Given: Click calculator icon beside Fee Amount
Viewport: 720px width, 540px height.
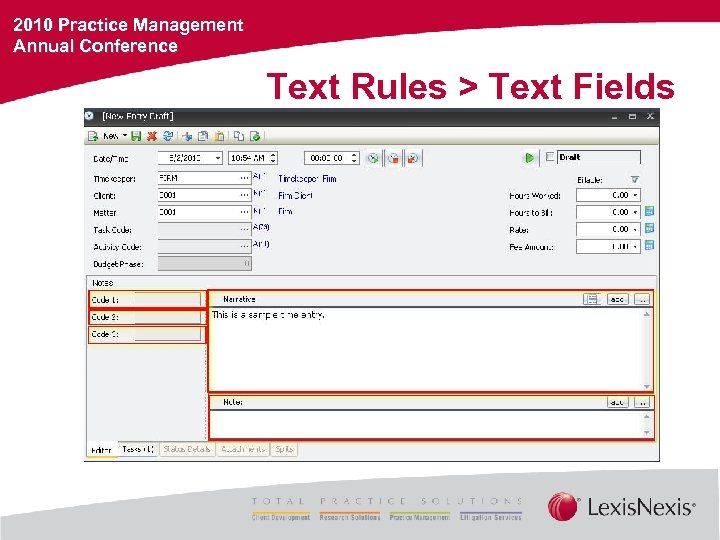Looking at the screenshot, I should (x=649, y=245).
